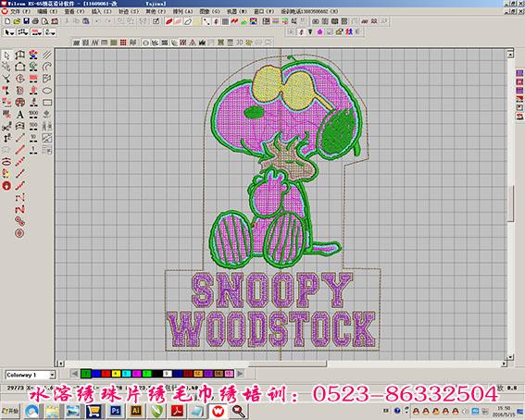Create a new design with the New icon
Viewport: 525px width, 420px height.
7,21
